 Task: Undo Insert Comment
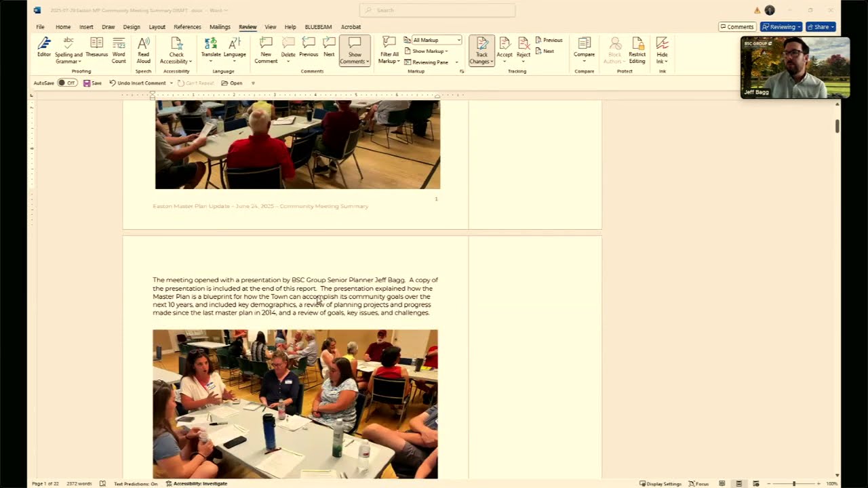pyautogui.click(x=137, y=83)
